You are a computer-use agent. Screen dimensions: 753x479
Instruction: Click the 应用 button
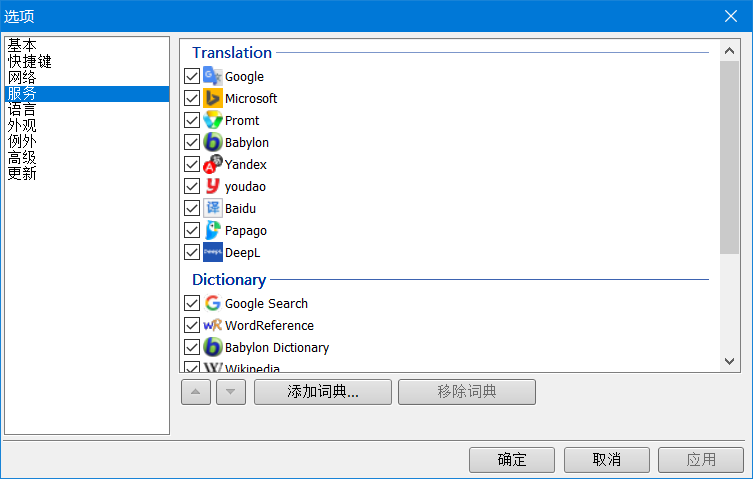point(701,460)
